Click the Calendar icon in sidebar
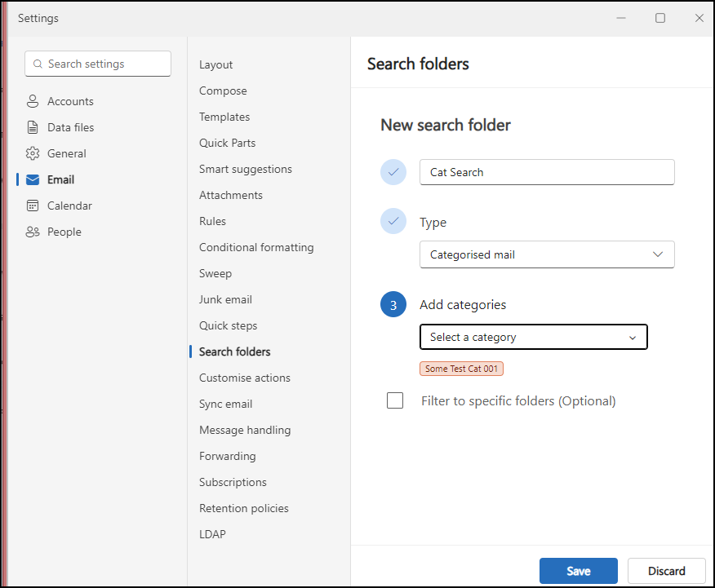715x588 pixels. 33,206
